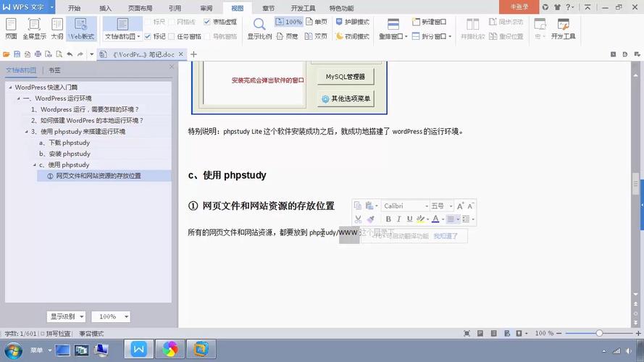The height and width of the screenshot is (362, 644).
Task: Close the 笔记.doc document tab
Action: coord(180,54)
